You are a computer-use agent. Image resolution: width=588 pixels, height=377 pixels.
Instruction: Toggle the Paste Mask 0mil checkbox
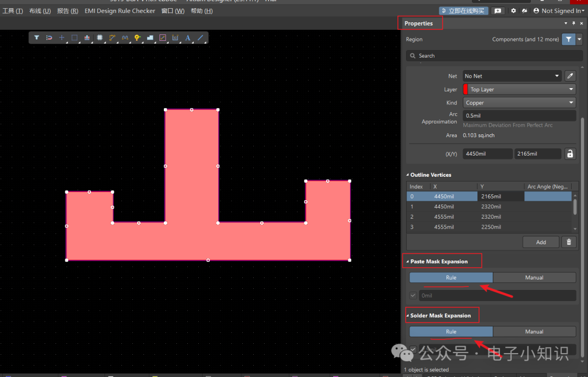tap(413, 295)
